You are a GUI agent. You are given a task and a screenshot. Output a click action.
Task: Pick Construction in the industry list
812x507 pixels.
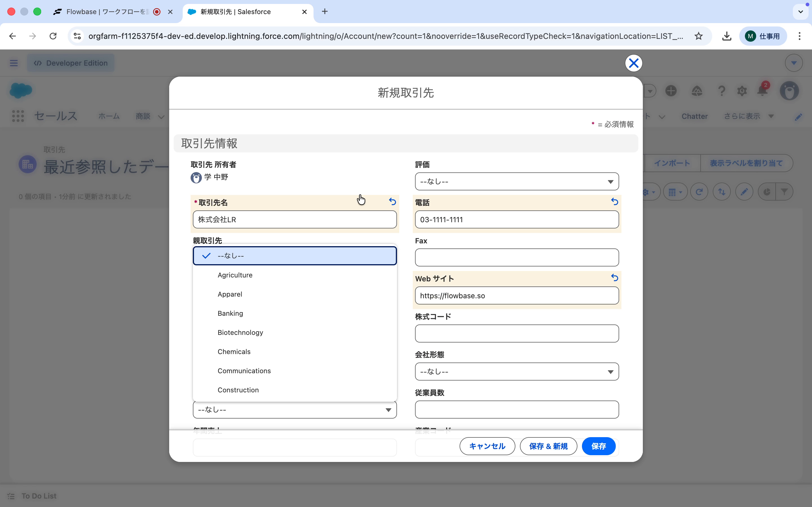click(x=238, y=390)
